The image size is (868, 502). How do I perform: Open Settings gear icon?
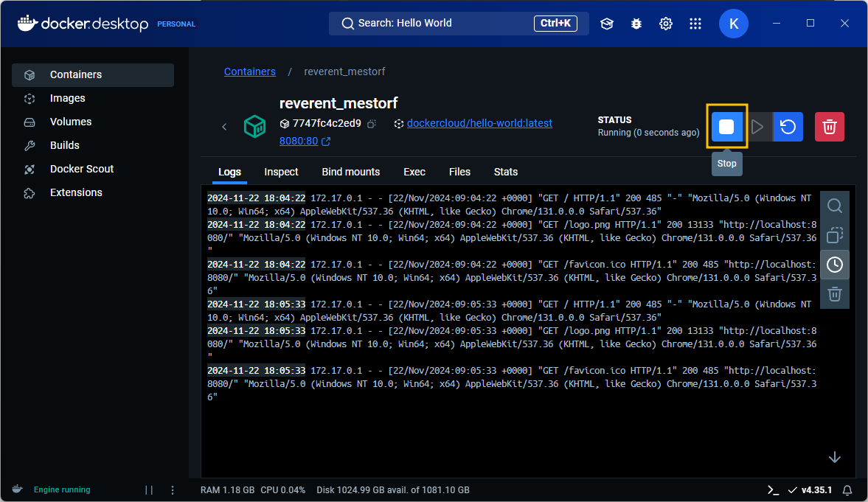point(665,24)
